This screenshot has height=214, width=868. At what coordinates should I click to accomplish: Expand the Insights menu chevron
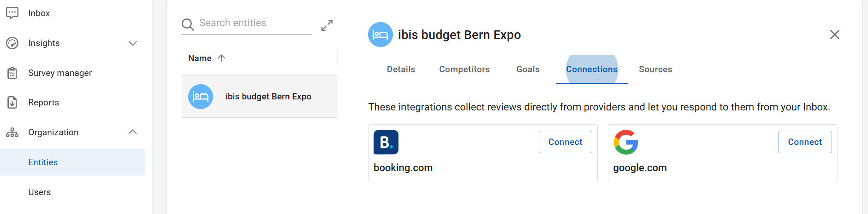coord(133,43)
